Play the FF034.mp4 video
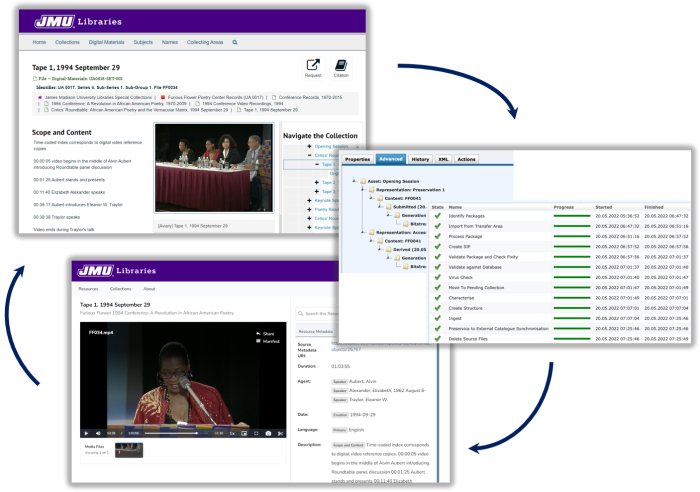Image resolution: width=700 pixels, height=492 pixels. (86, 433)
